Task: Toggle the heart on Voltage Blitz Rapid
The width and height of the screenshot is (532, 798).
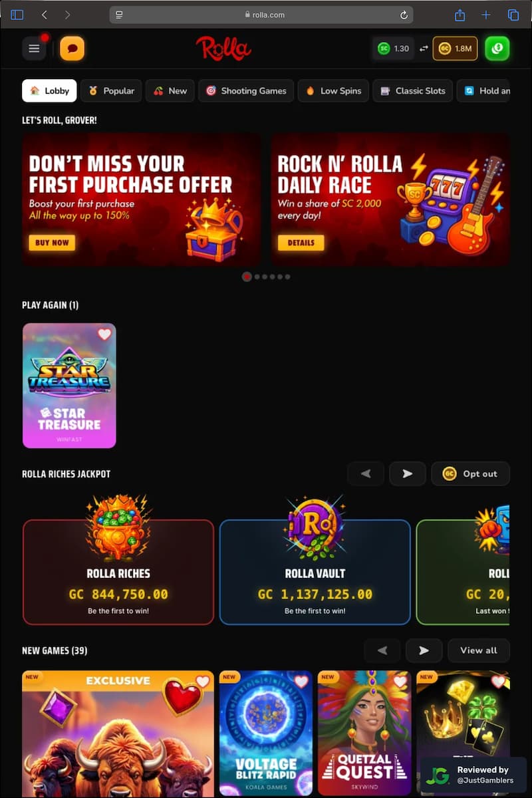Action: [x=301, y=682]
